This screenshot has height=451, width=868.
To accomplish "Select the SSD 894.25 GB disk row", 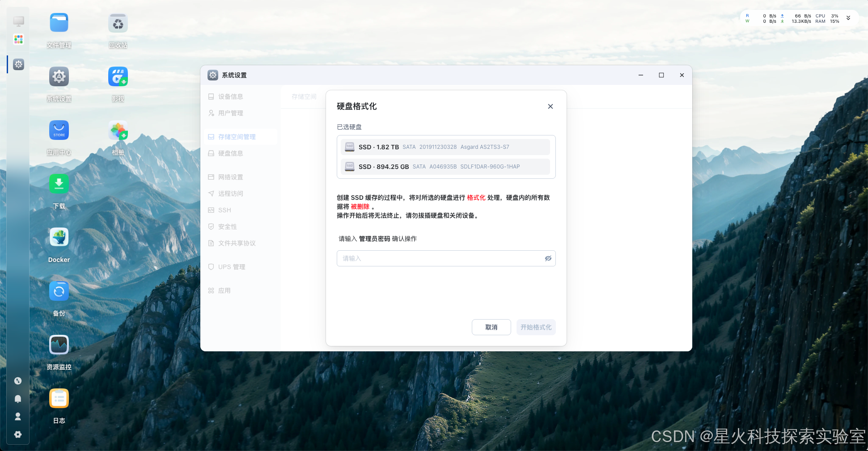I will [445, 167].
